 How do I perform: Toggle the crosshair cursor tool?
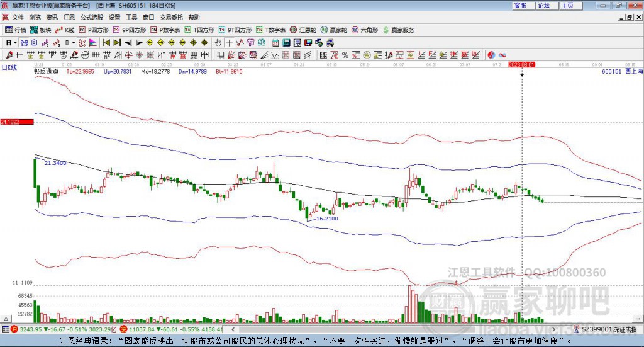(229, 43)
